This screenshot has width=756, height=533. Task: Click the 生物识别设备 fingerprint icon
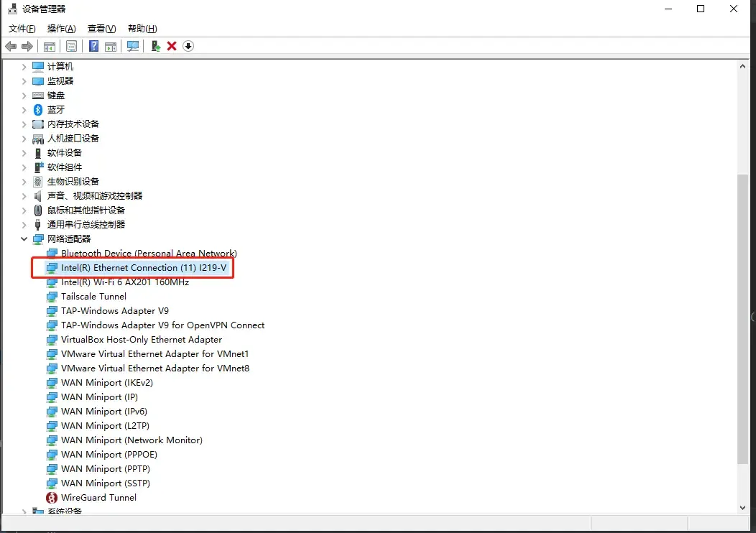[x=38, y=182]
